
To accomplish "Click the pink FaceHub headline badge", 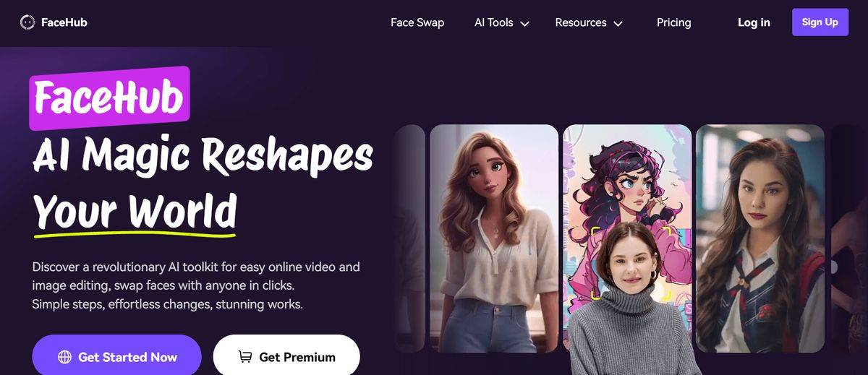I will tap(109, 98).
